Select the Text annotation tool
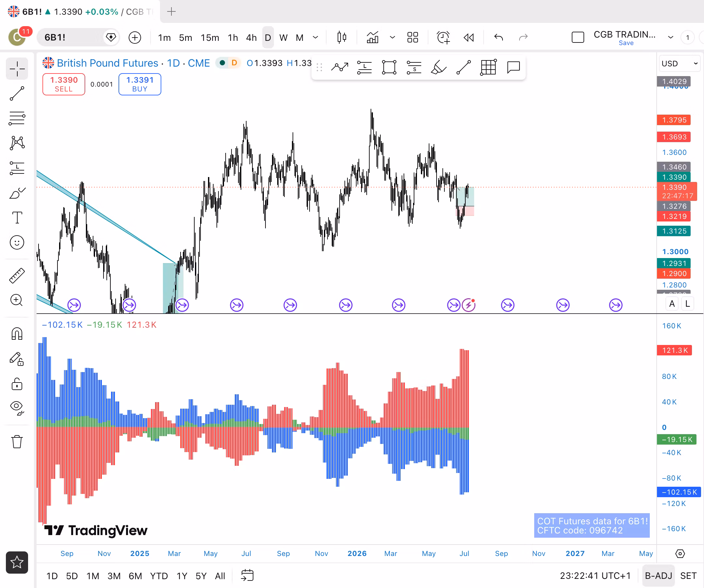Image resolution: width=704 pixels, height=588 pixels. [x=17, y=217]
